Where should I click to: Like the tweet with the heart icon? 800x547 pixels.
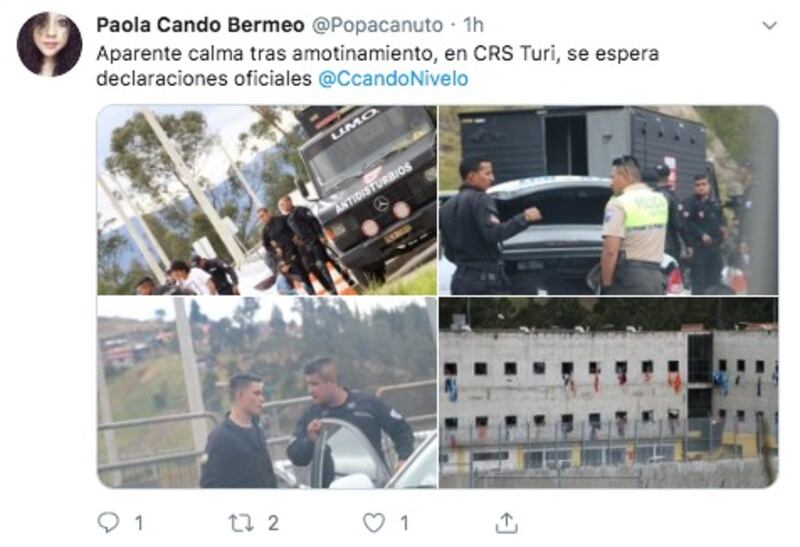click(x=373, y=523)
